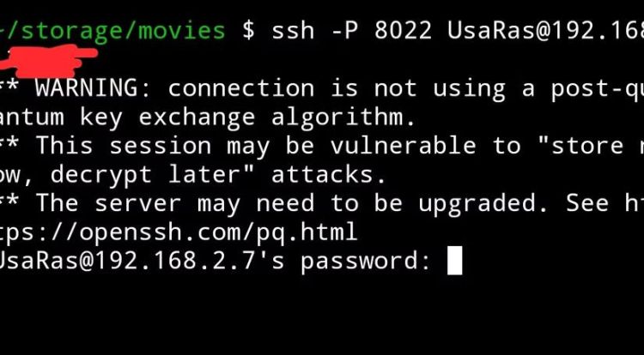Click the $ prompt symbol
The image size is (644, 355).
[x=248, y=31]
